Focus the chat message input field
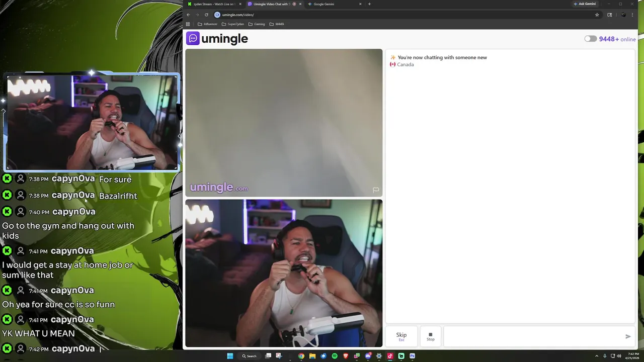The image size is (644, 362). (x=533, y=336)
